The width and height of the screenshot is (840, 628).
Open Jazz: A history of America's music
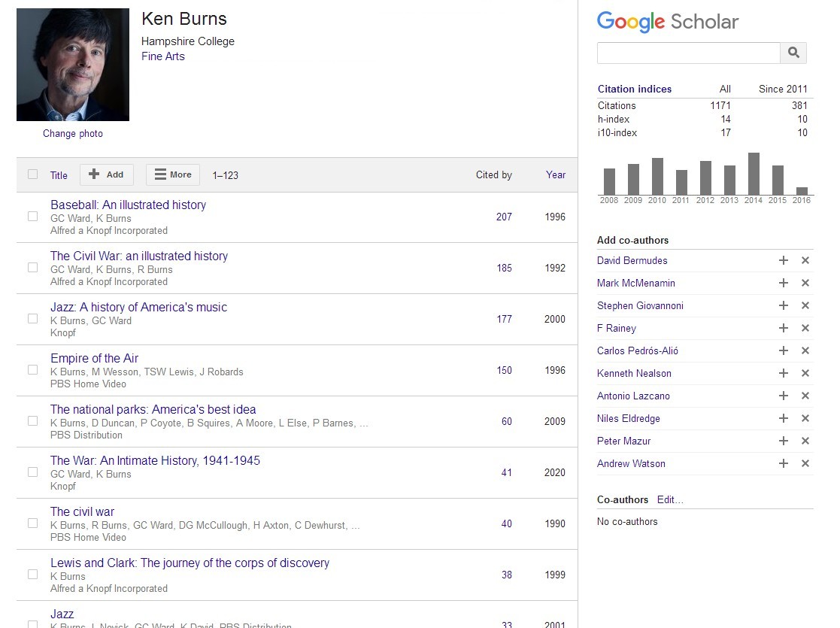coord(139,307)
